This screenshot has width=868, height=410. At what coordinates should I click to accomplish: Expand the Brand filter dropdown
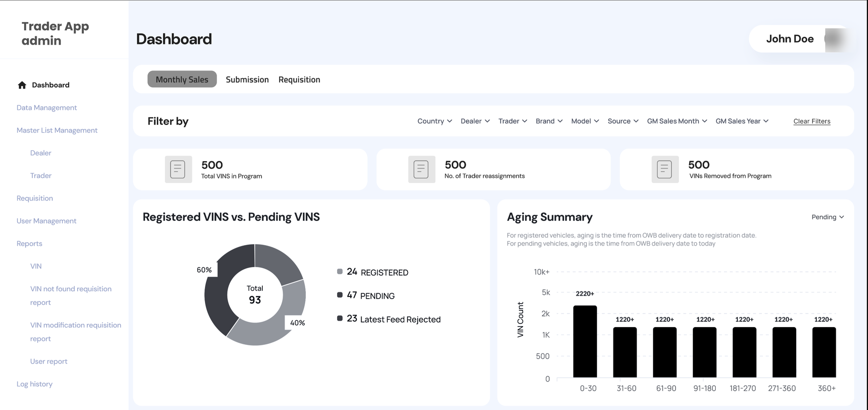click(549, 121)
